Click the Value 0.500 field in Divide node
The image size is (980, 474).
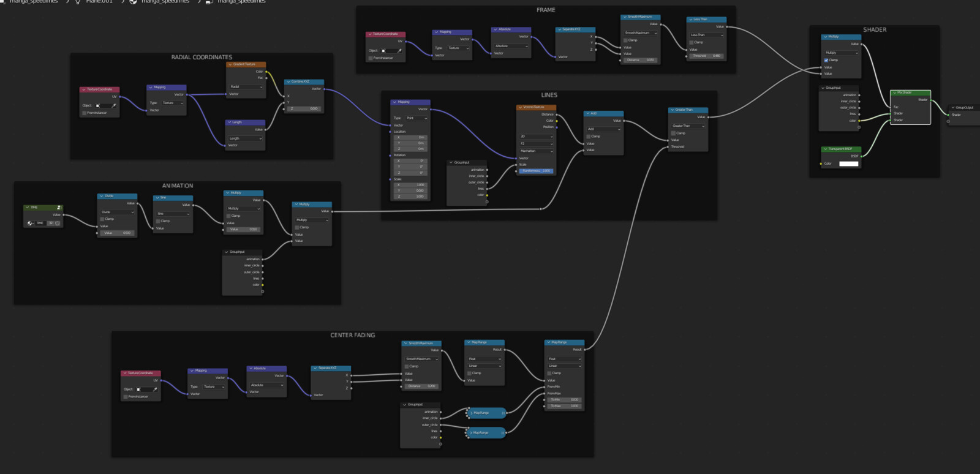pos(118,233)
